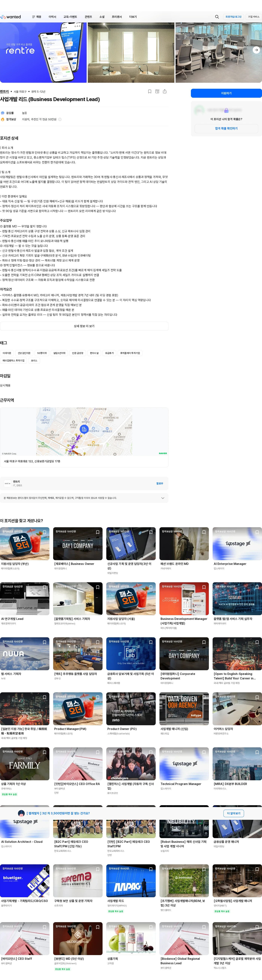
Task: Open the 채용 menu in the header
Action: tap(36, 17)
